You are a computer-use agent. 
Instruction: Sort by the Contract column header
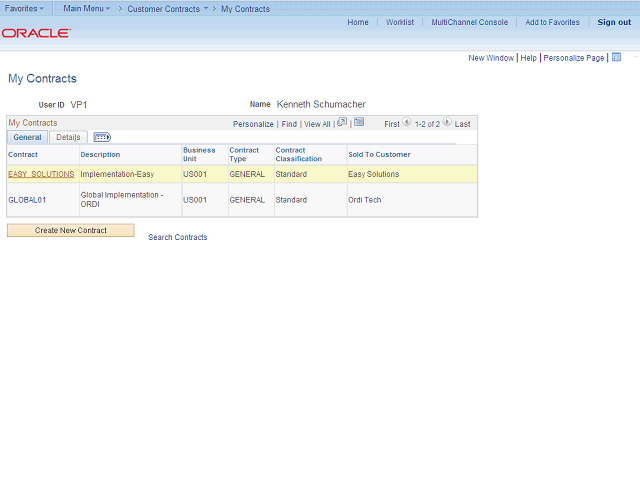click(x=23, y=155)
